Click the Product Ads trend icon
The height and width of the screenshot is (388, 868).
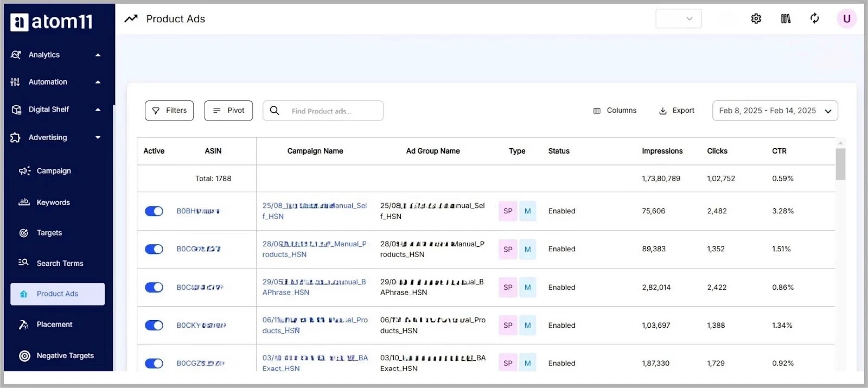coord(131,19)
